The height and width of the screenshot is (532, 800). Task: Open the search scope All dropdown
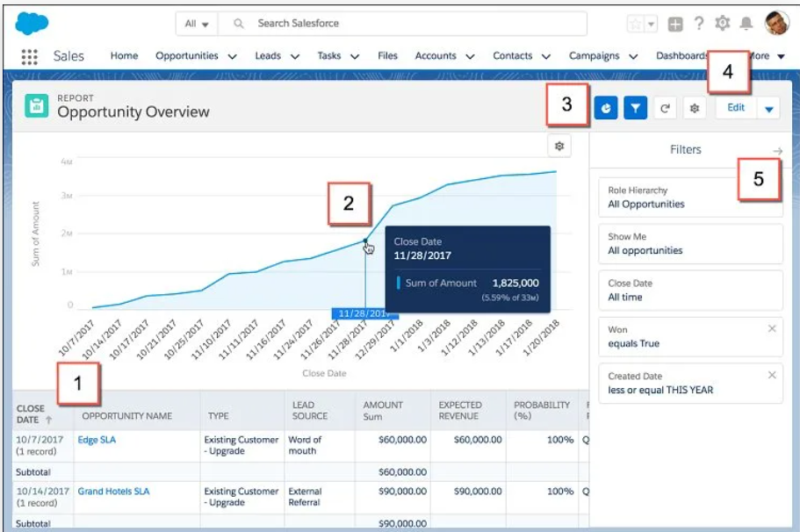(197, 24)
